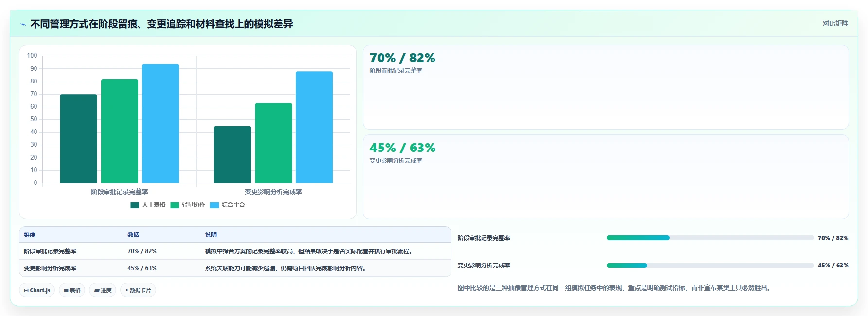This screenshot has width=868, height=316.
Task: Click description starting 系统关联能力可能减少遗漏
Action: pyautogui.click(x=286, y=268)
